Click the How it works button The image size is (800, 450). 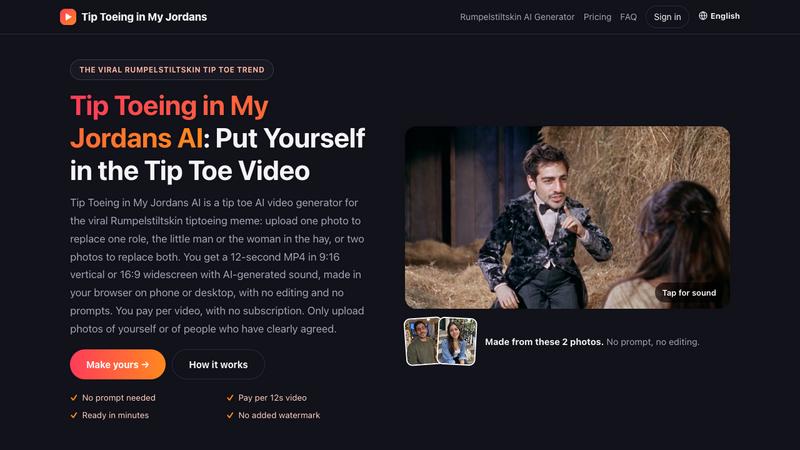click(218, 364)
